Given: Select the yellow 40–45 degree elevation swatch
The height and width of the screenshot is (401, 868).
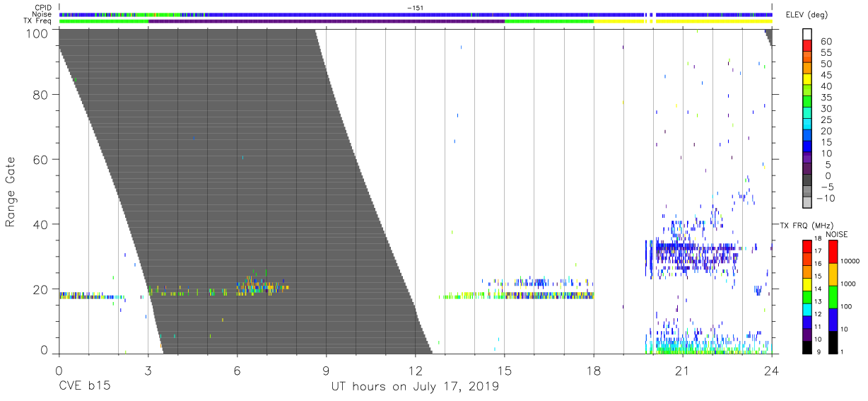Looking at the screenshot, I should [807, 81].
